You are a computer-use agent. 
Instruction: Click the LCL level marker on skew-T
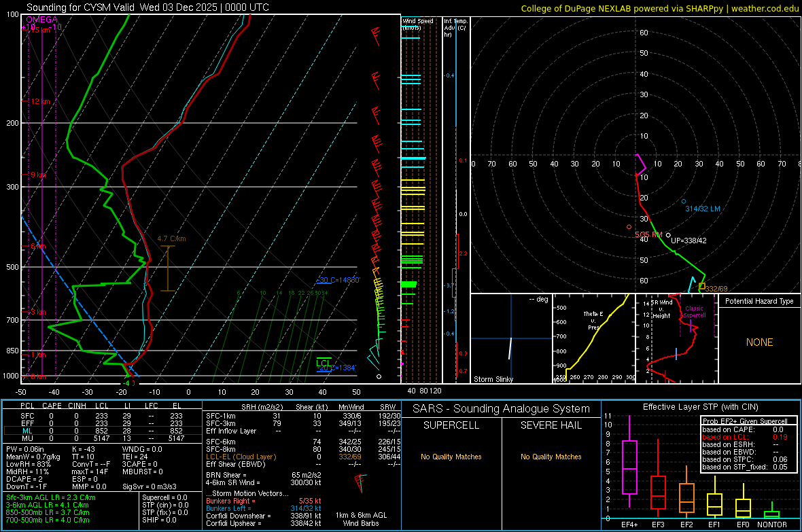click(324, 361)
